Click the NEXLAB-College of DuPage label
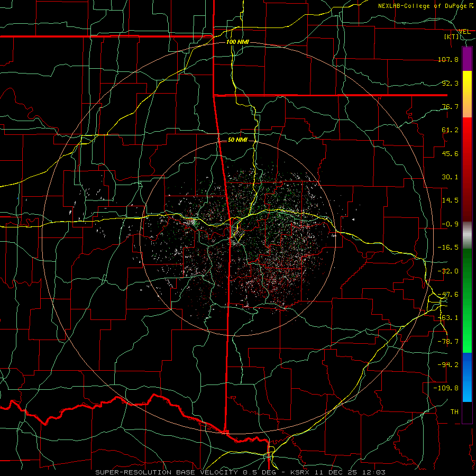 (x=425, y=6)
